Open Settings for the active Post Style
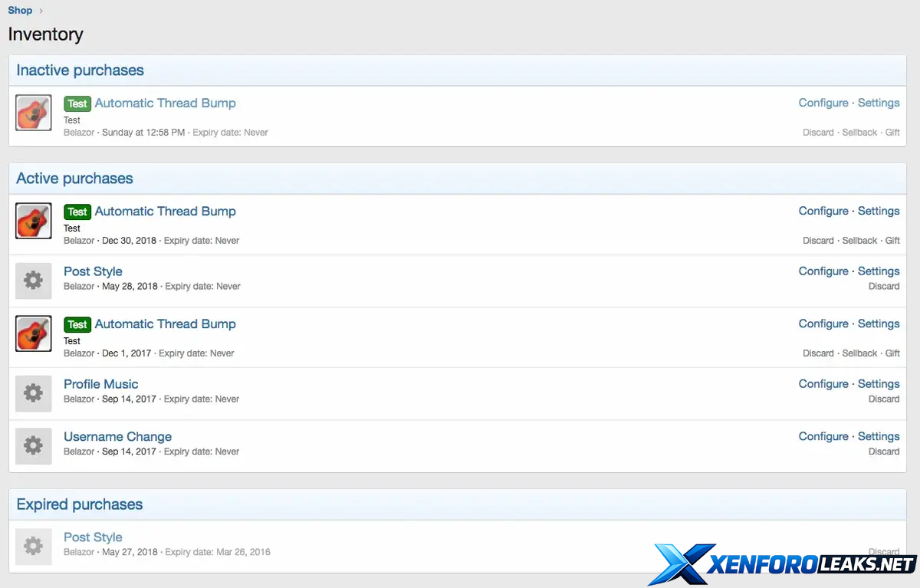The width and height of the screenshot is (920, 588). click(x=879, y=271)
